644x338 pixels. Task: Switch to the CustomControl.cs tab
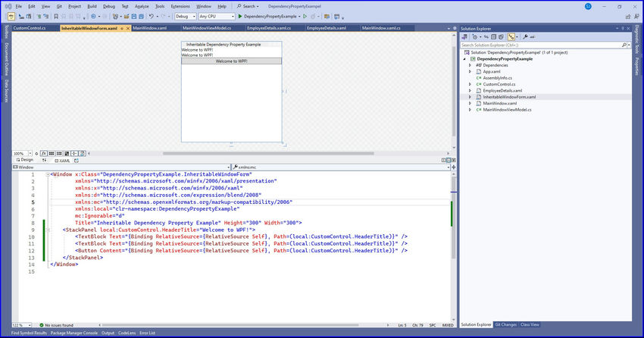click(30, 28)
